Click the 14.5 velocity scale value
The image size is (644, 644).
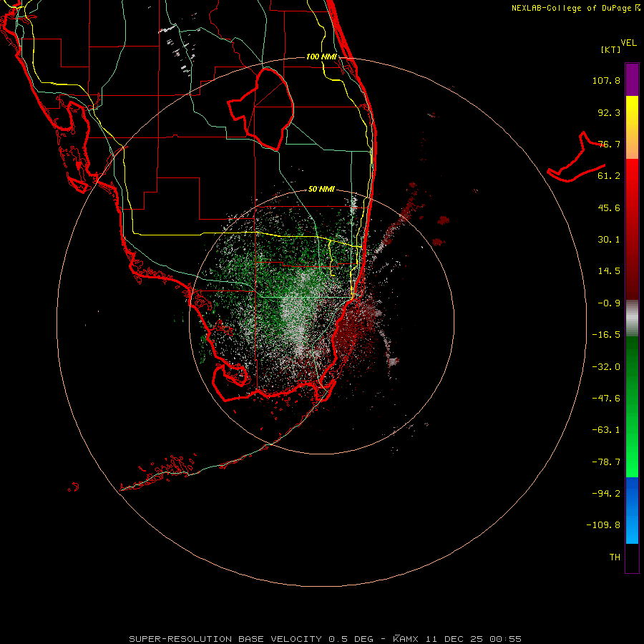(609, 271)
